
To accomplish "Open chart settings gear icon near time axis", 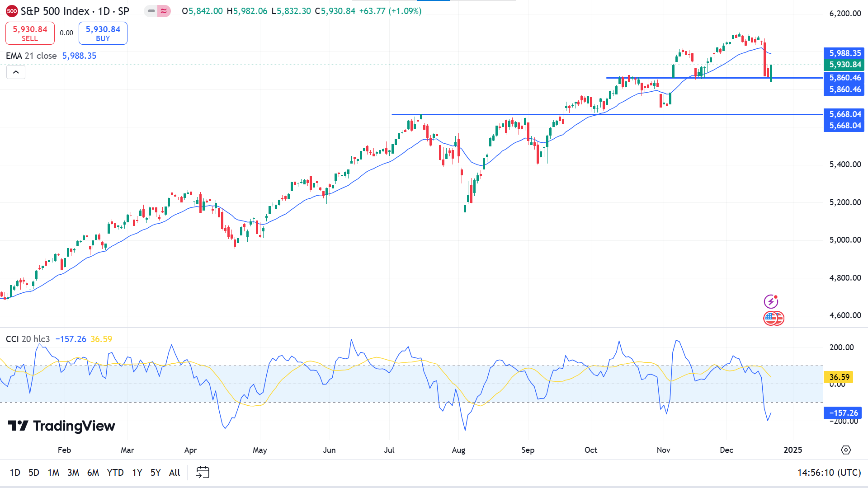I will (845, 450).
